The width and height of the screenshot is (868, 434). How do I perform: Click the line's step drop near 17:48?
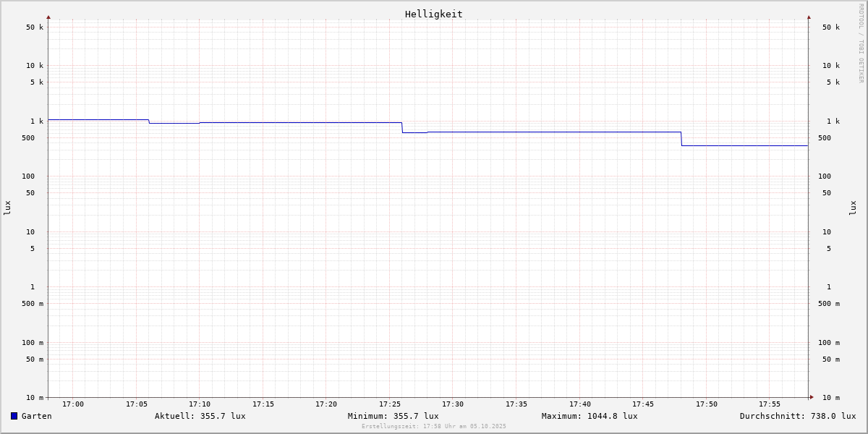pos(681,139)
